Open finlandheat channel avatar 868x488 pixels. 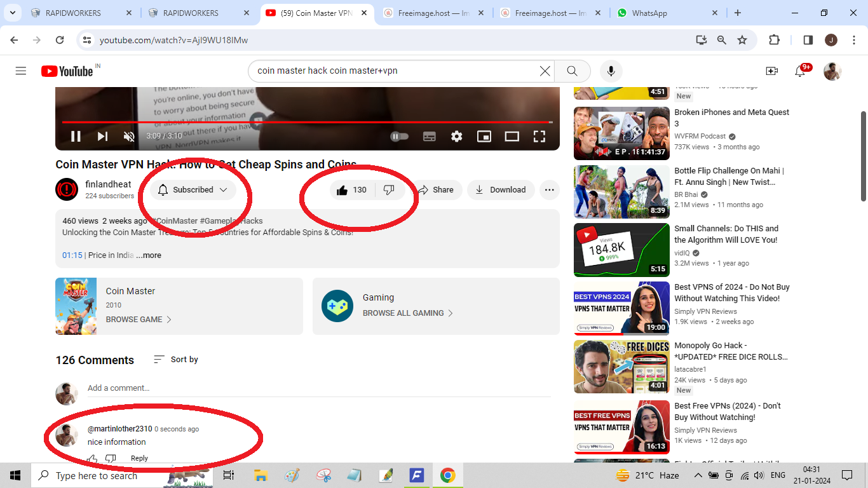point(67,190)
